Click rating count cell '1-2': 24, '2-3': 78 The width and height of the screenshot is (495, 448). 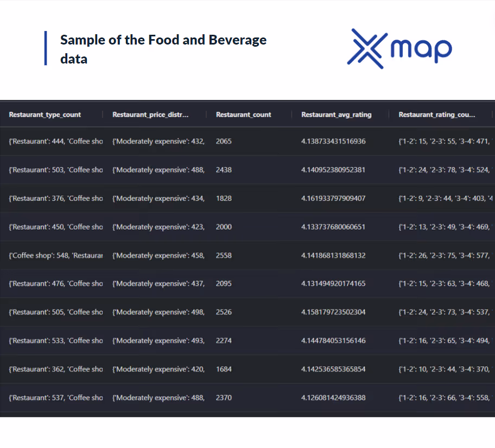(445, 169)
